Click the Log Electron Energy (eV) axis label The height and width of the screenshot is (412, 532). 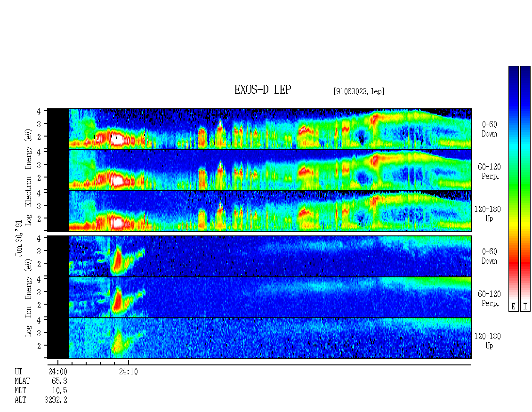pyautogui.click(x=29, y=177)
